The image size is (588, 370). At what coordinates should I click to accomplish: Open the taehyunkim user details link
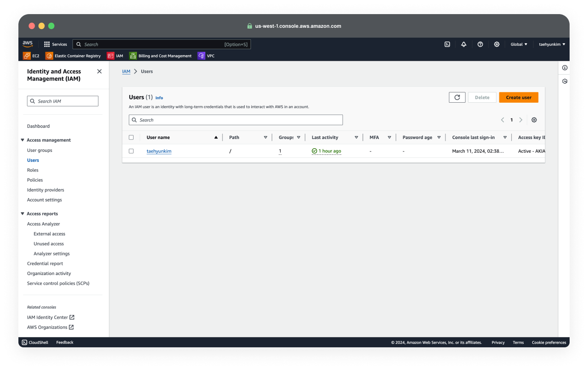[x=159, y=151]
